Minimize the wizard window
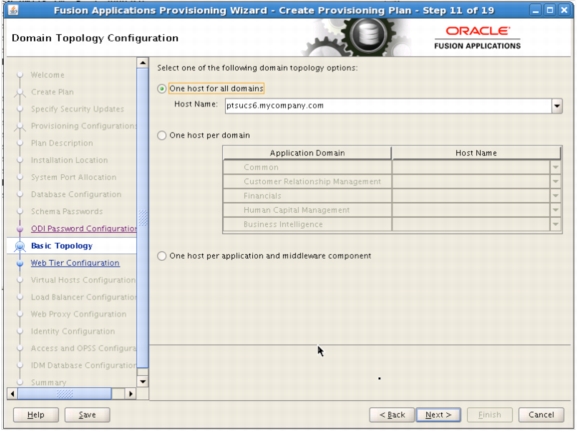 click(536, 10)
